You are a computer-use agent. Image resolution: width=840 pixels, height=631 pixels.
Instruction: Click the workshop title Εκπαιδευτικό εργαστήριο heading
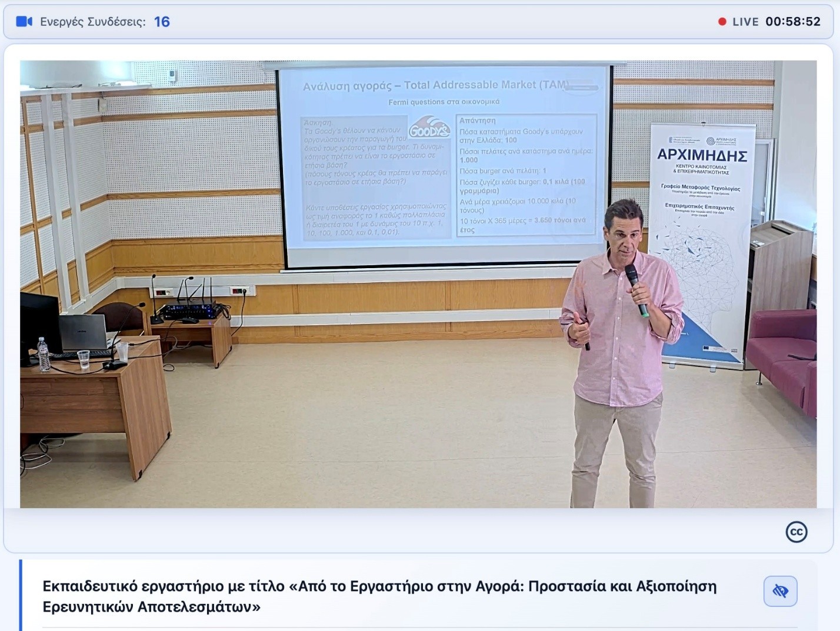tap(379, 596)
